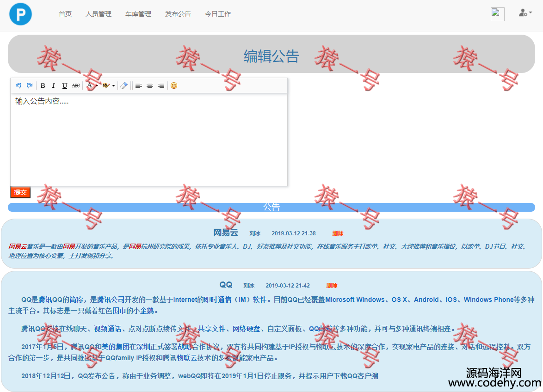Click the blue P logo
Screen dimensions: 543x392
click(x=20, y=14)
